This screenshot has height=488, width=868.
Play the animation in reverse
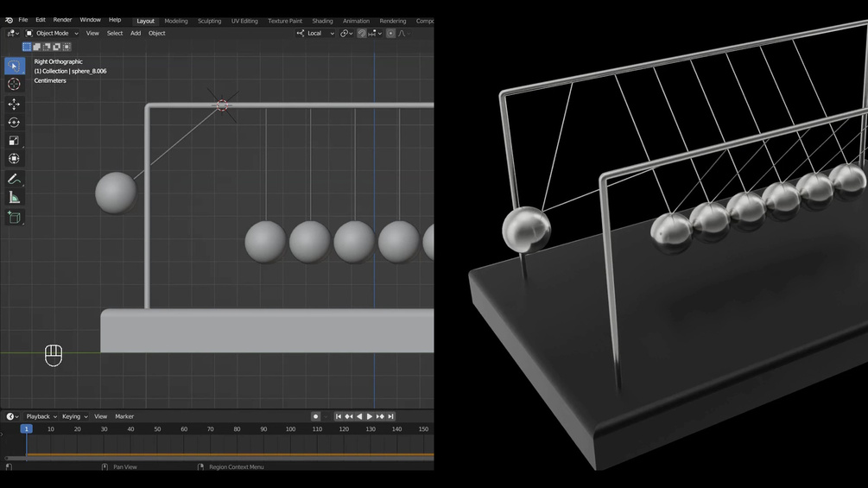[359, 416]
